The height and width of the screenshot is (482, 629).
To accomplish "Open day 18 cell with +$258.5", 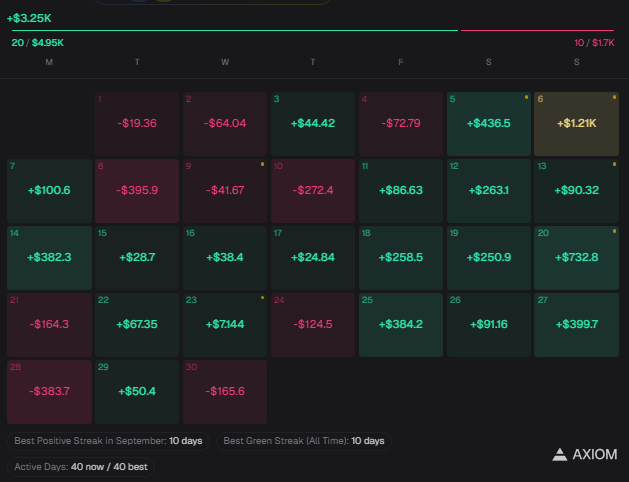I will 401,258.
